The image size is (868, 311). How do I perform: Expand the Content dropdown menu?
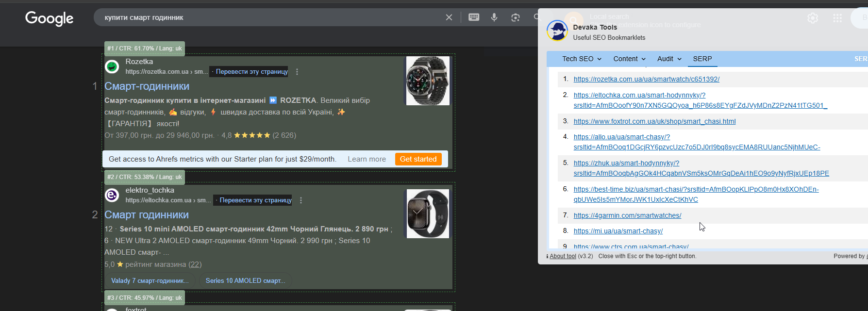(630, 59)
